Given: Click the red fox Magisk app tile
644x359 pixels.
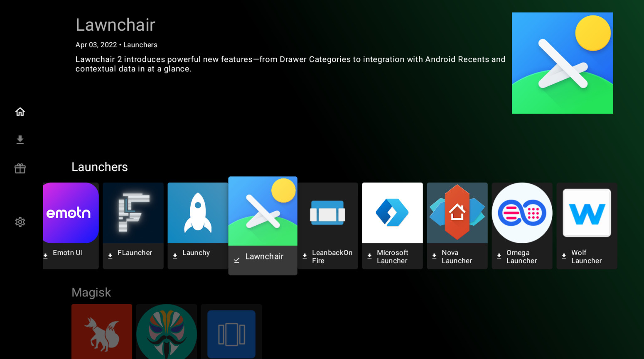Looking at the screenshot, I should (102, 331).
